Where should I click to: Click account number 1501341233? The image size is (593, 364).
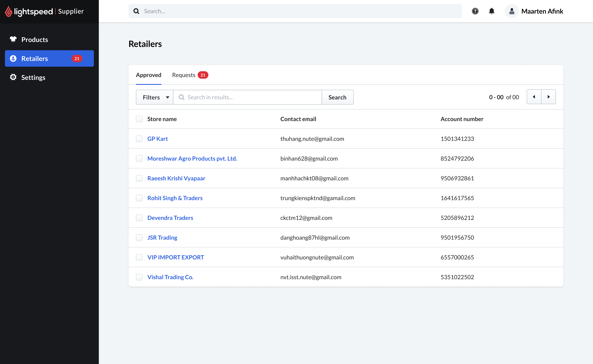coord(457,139)
